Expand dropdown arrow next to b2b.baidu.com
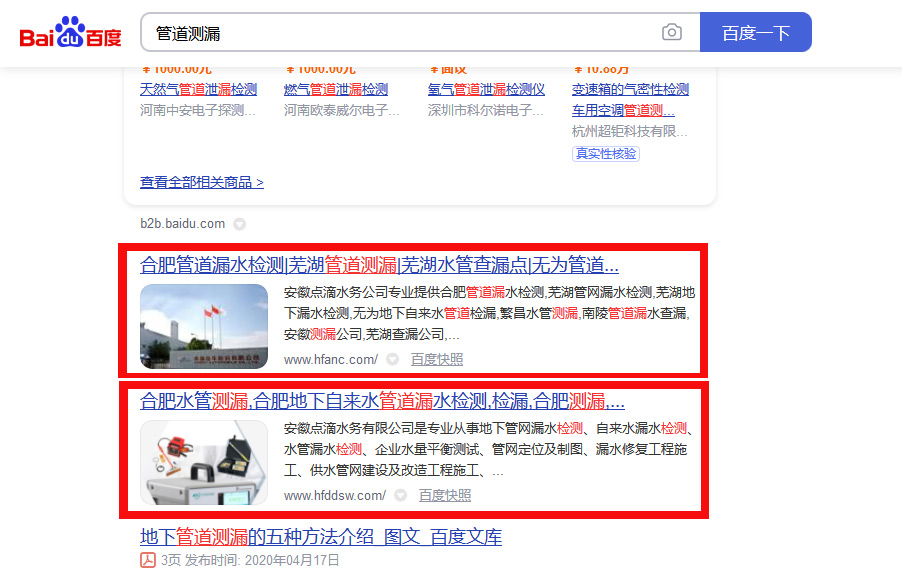 click(239, 224)
